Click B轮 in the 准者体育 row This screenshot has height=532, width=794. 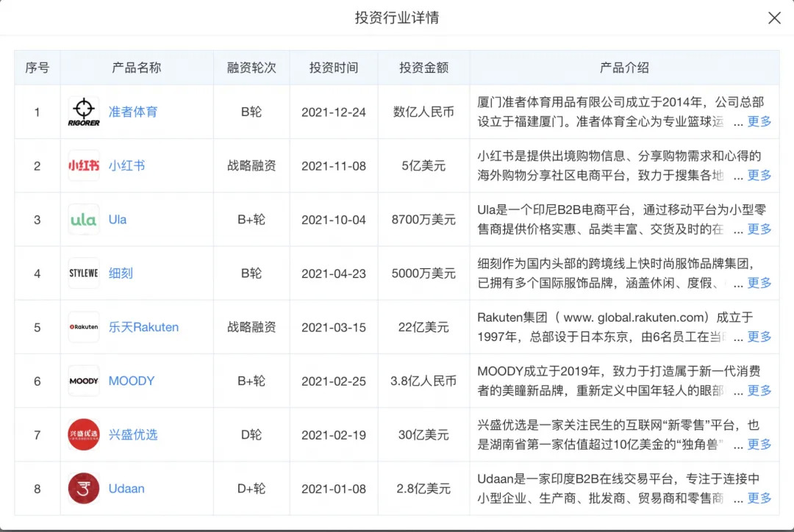251,112
